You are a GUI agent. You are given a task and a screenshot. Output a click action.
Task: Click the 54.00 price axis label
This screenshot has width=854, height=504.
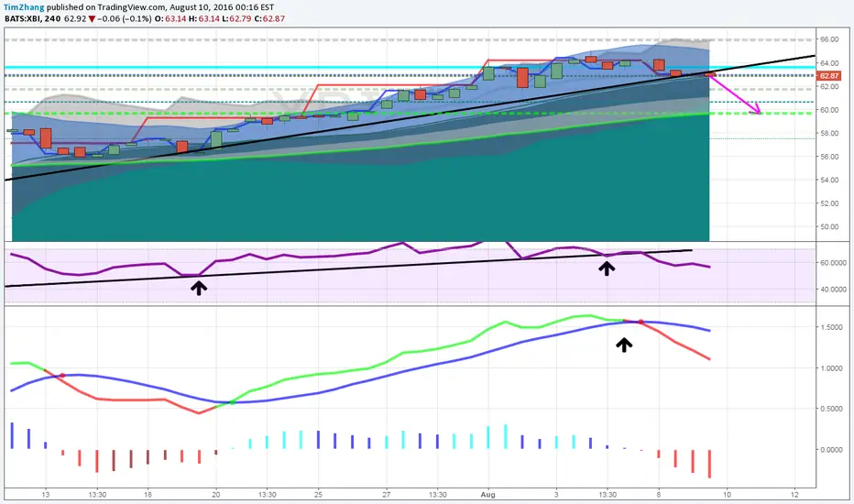(x=829, y=181)
